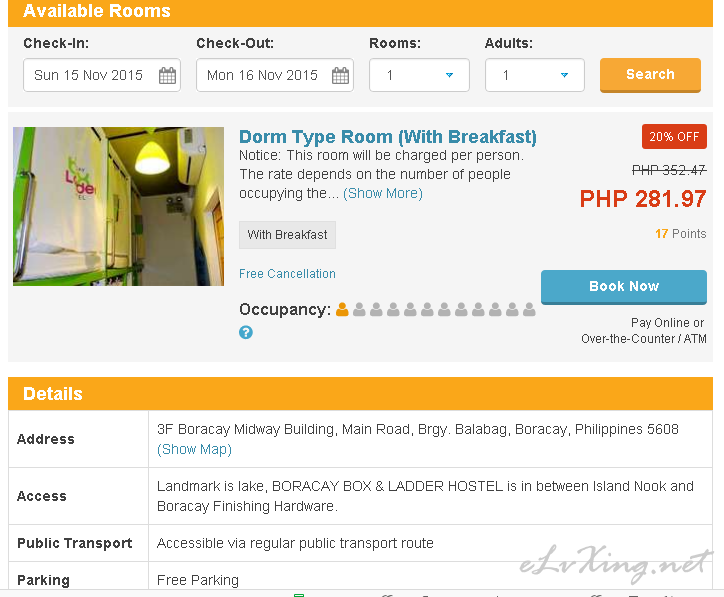
Task: Expand the Rooms dropdown
Action: click(419, 75)
